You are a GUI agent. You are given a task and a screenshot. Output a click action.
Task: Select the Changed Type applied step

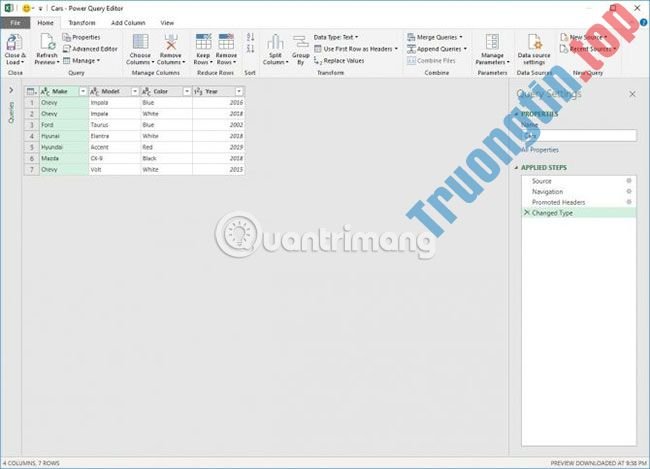tap(579, 213)
